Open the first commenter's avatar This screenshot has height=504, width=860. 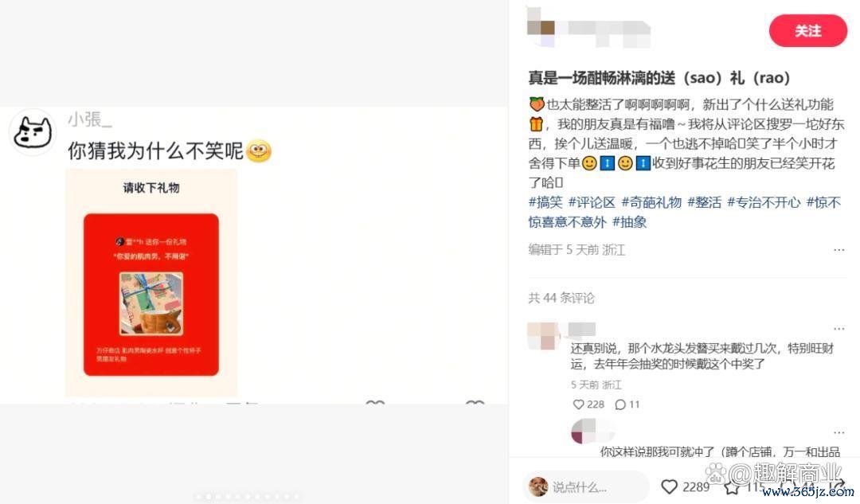(x=543, y=336)
